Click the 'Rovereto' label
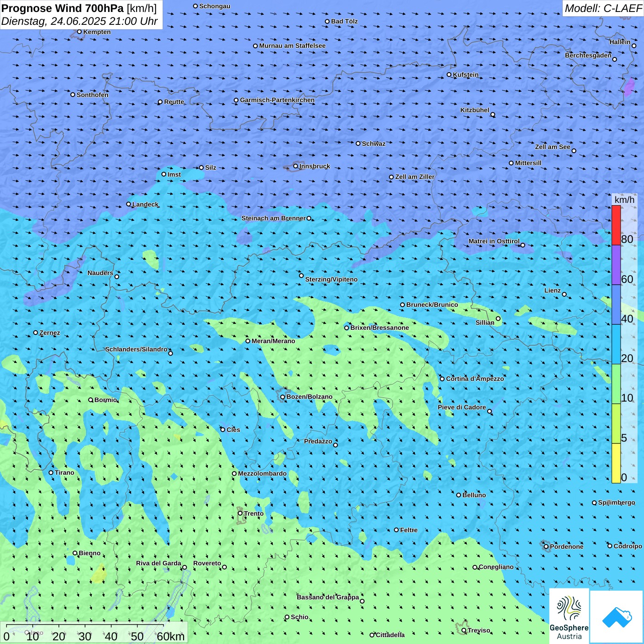This screenshot has height=644, width=644. [207, 563]
